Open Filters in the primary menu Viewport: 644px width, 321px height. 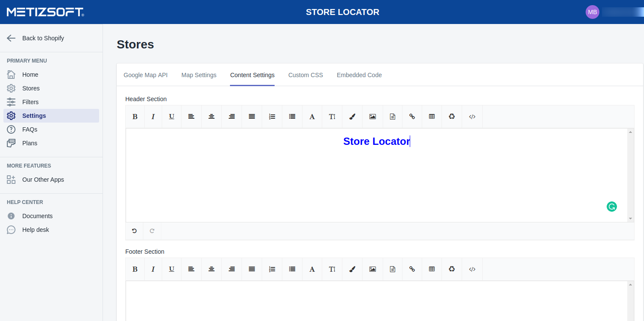click(30, 102)
